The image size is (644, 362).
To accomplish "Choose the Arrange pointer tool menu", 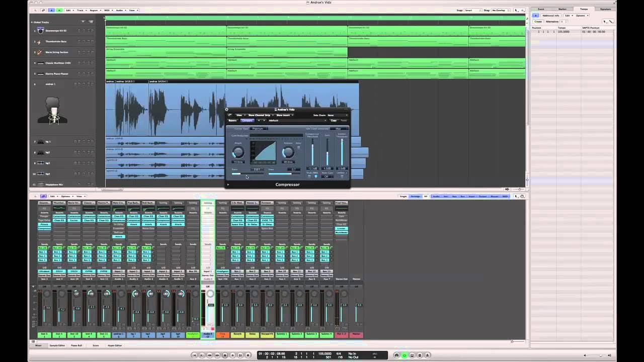I will pyautogui.click(x=517, y=10).
